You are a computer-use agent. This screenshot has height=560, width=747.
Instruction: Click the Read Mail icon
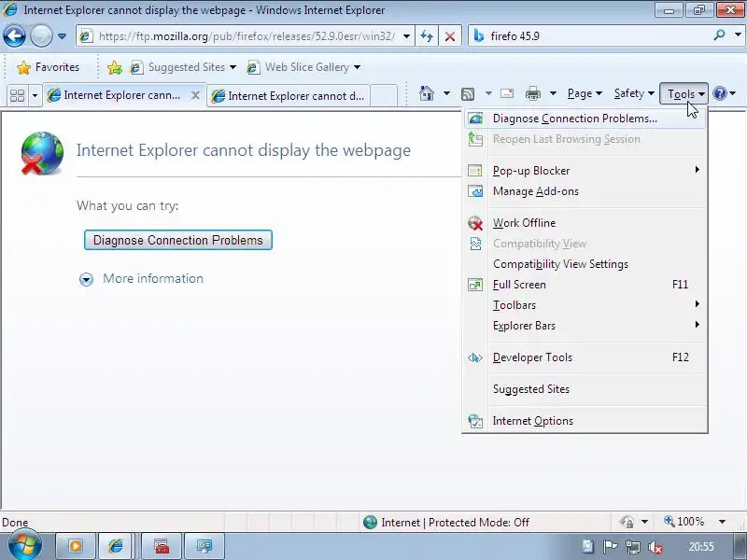point(507,94)
